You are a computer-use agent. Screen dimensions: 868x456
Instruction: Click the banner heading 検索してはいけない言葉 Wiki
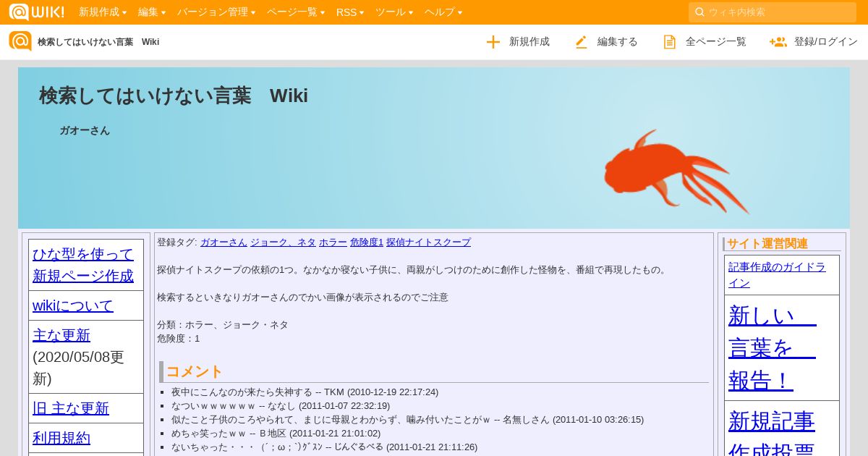[174, 96]
